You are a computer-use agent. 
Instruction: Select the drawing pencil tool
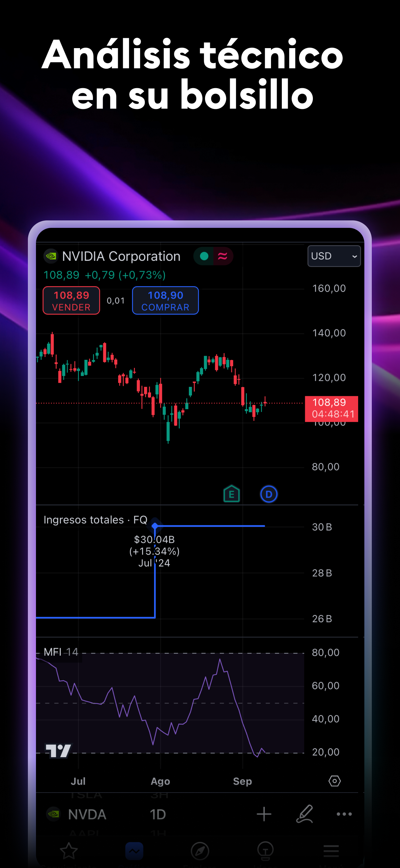(305, 814)
